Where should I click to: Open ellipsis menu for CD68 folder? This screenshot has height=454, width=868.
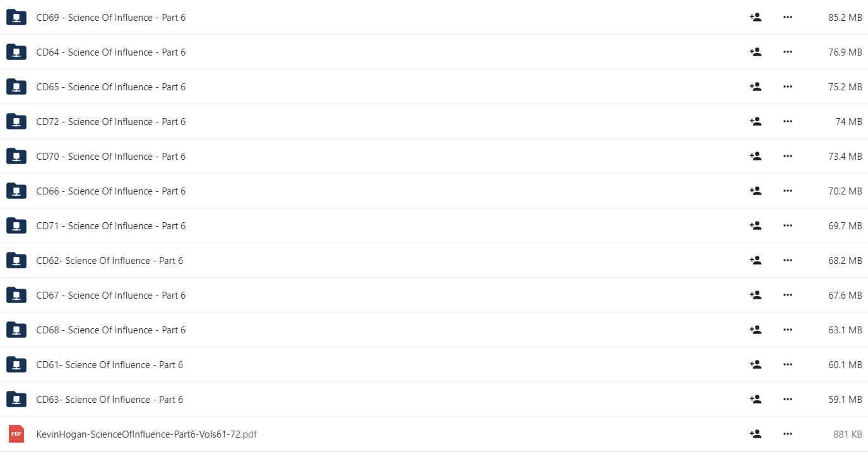[787, 330]
